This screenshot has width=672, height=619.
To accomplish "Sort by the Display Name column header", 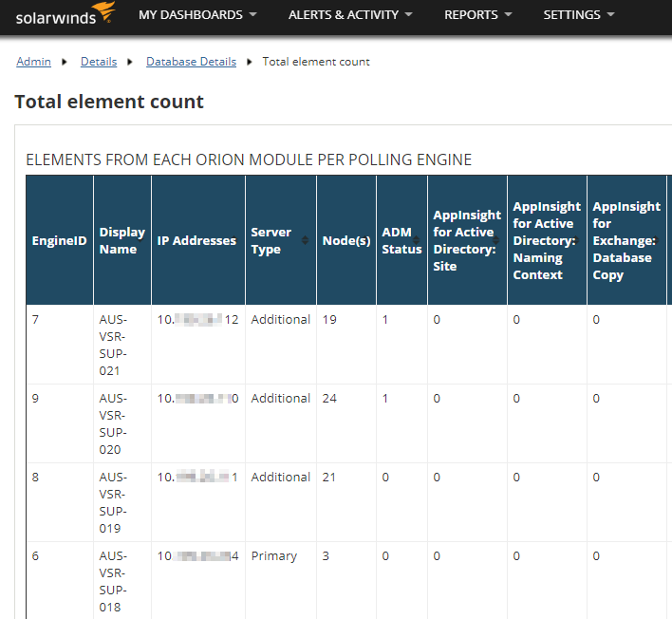I will click(x=121, y=241).
